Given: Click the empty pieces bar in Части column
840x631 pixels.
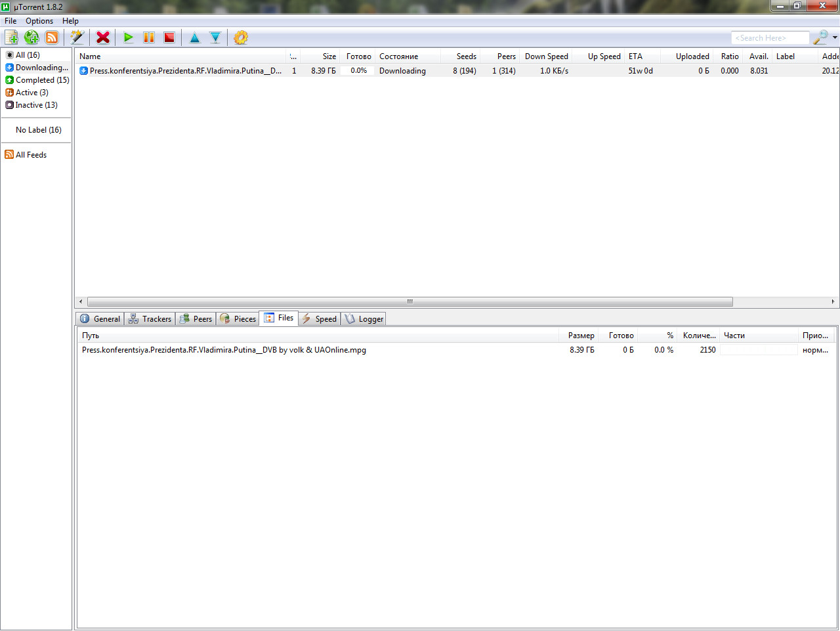Looking at the screenshot, I should 759,350.
